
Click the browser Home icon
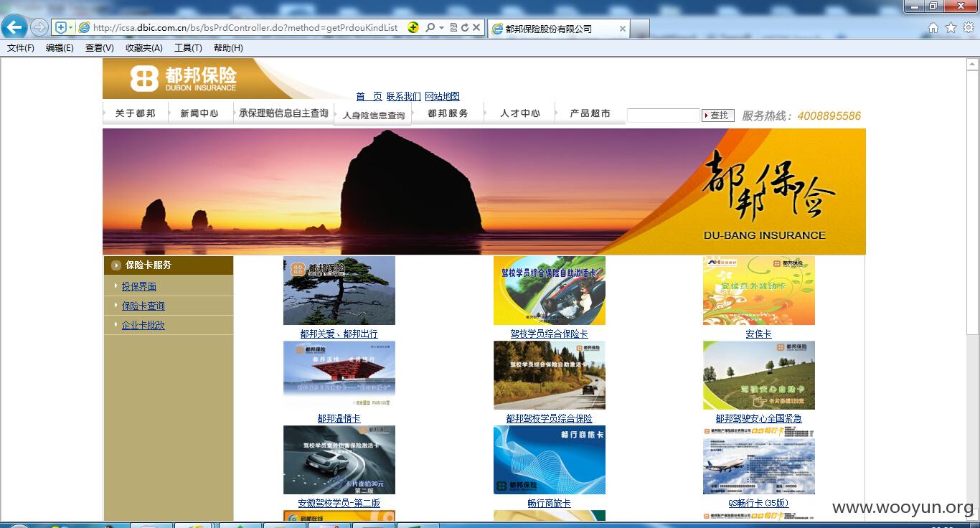pos(933,27)
